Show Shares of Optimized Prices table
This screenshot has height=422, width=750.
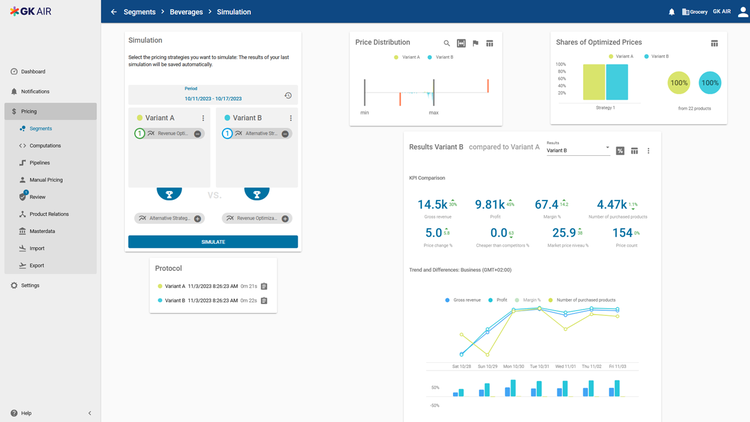coord(714,44)
